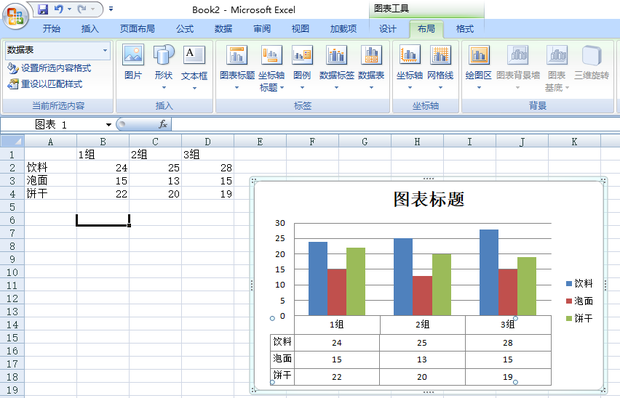Click the 图片 (Picture) insert icon

(x=133, y=62)
